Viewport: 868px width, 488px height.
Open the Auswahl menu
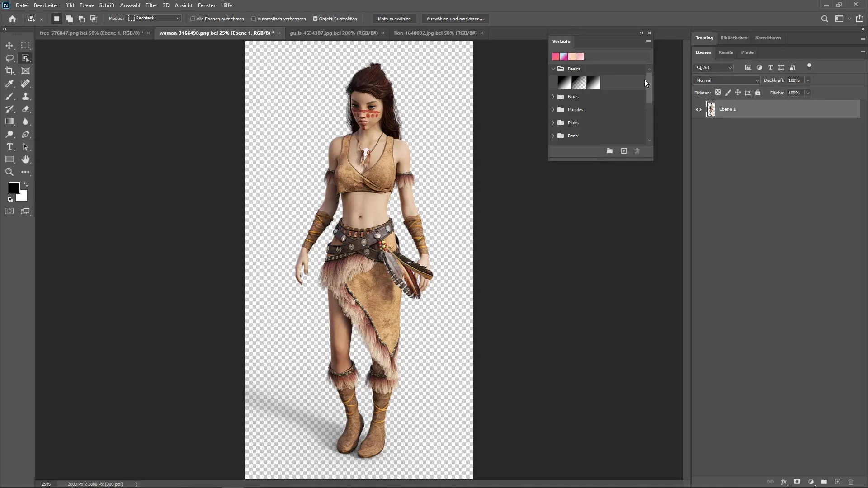pyautogui.click(x=130, y=5)
